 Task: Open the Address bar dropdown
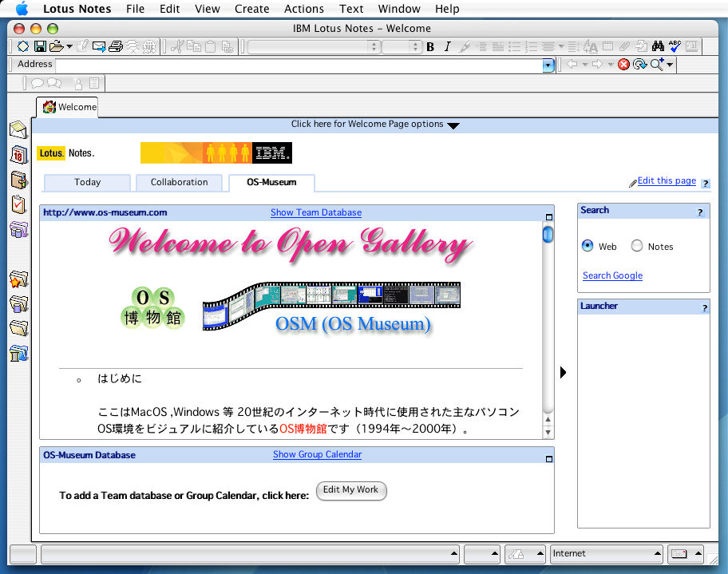[x=548, y=65]
